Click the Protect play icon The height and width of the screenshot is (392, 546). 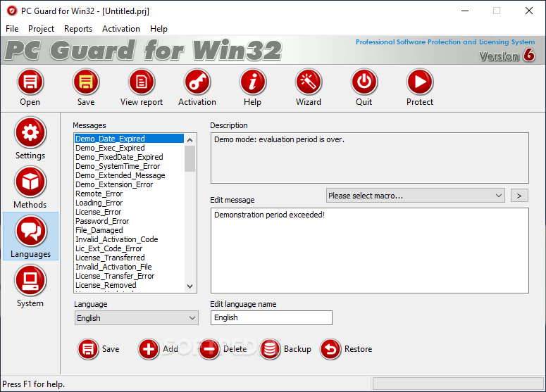pyautogui.click(x=420, y=82)
